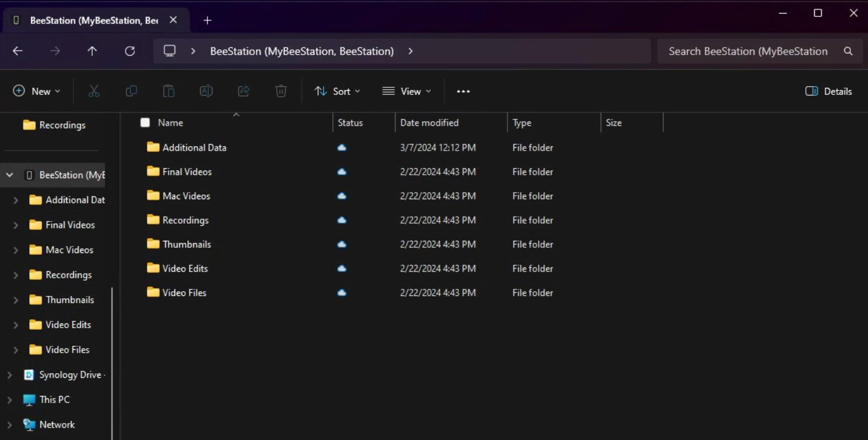The height and width of the screenshot is (440, 868).
Task: Click the Copy icon in toolbar
Action: pyautogui.click(x=131, y=91)
